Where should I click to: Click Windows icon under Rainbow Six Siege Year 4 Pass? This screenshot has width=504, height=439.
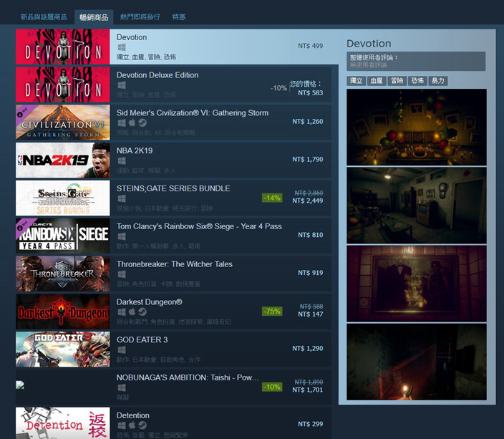[122, 236]
